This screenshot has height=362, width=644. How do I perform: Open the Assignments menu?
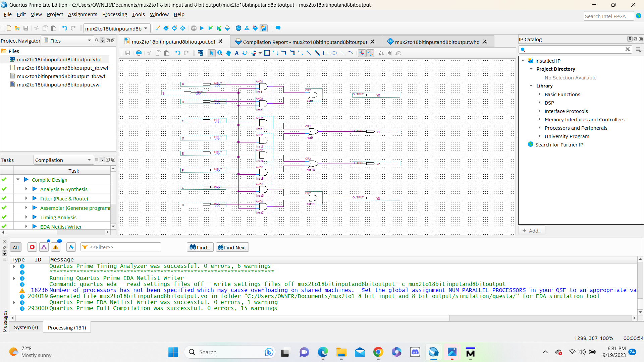coord(83,14)
